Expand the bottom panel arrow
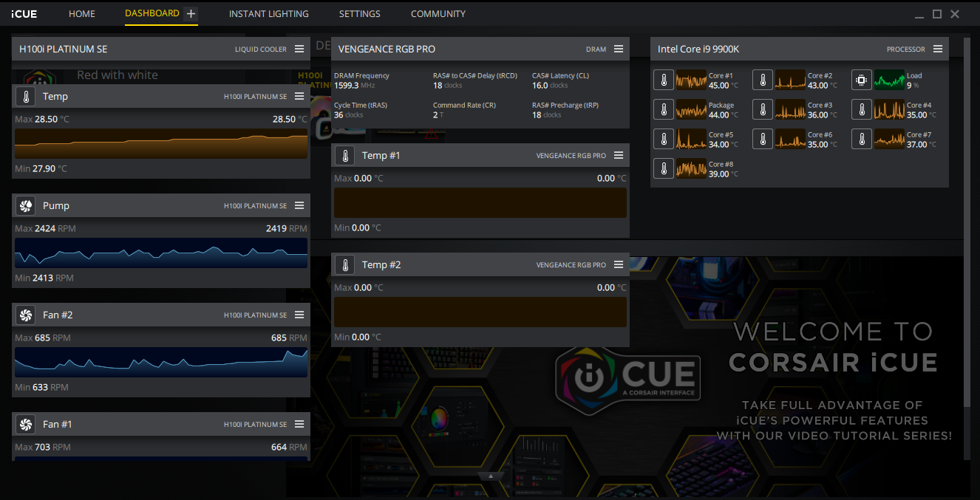 coord(490,476)
